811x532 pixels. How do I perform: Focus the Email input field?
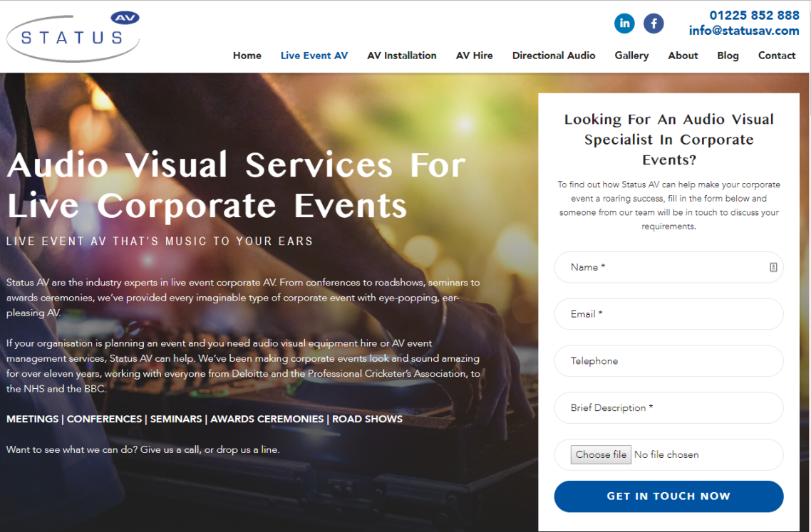click(x=668, y=314)
